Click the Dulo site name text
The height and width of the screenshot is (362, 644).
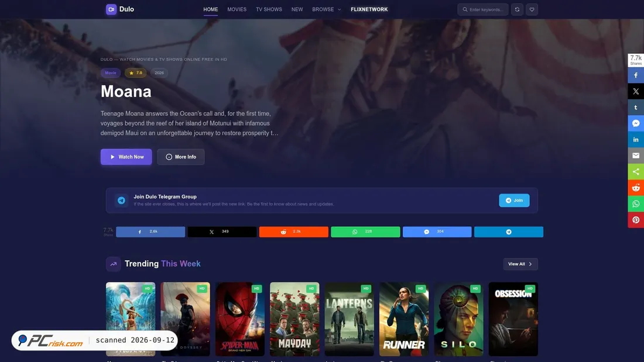(x=126, y=9)
